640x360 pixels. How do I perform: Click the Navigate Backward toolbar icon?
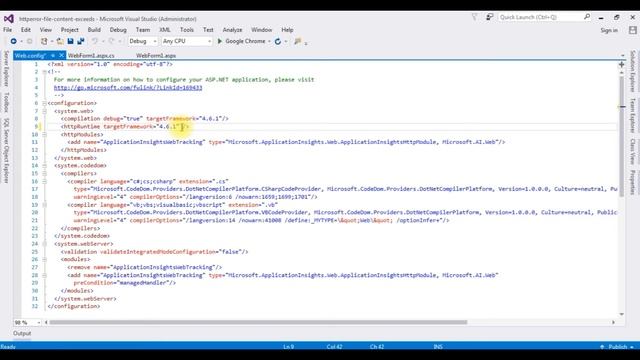coord(13,41)
